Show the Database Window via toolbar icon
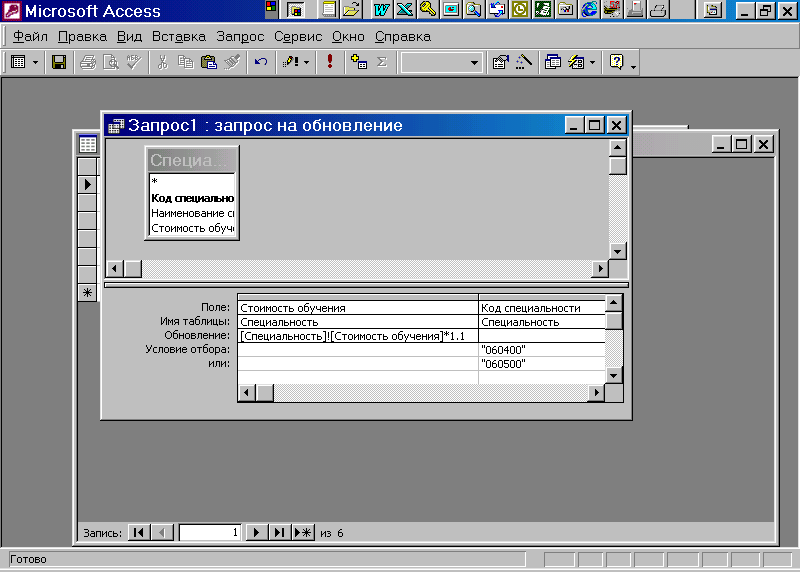800x572 pixels. click(553, 62)
